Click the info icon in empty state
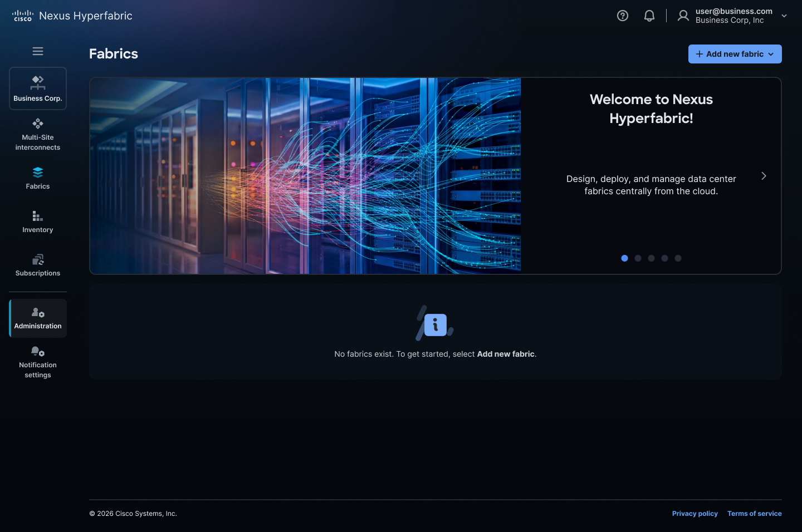The image size is (802, 532). click(x=435, y=324)
